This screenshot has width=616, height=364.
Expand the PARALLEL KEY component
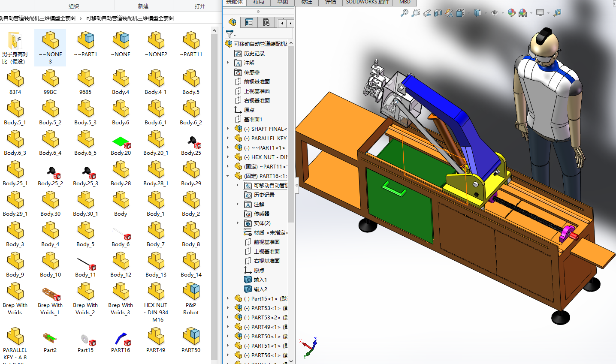pyautogui.click(x=228, y=138)
